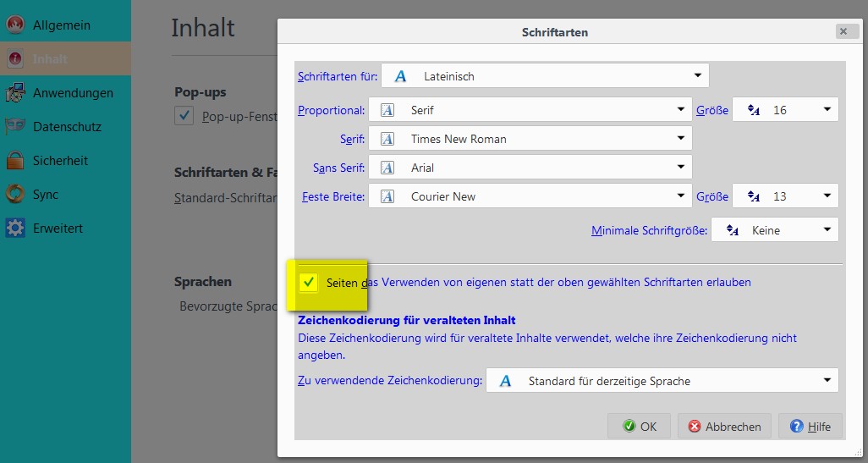
Task: Open the Proportional Serif dropdown
Action: coord(530,110)
